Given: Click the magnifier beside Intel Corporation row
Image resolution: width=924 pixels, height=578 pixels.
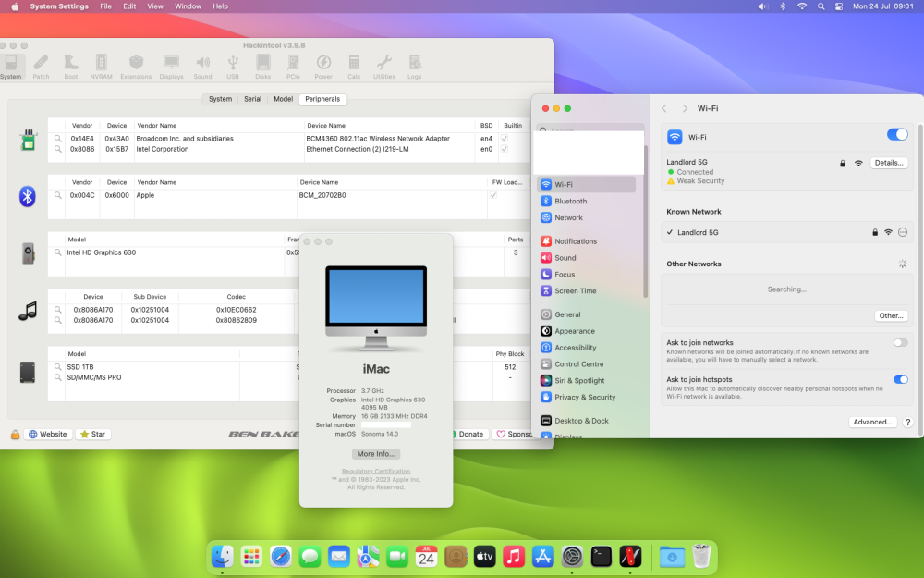Looking at the screenshot, I should 57,149.
